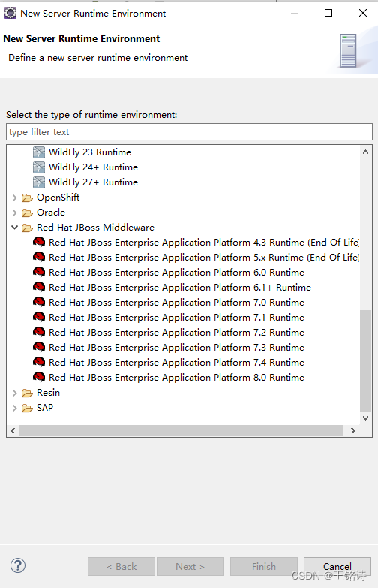Choose JBoss EAP 4.3 Runtime (End Of Life)
This screenshot has width=378, height=588.
coord(204,243)
